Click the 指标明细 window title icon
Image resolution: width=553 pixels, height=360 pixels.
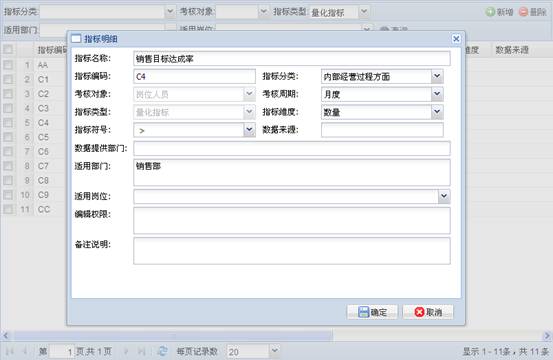76,39
